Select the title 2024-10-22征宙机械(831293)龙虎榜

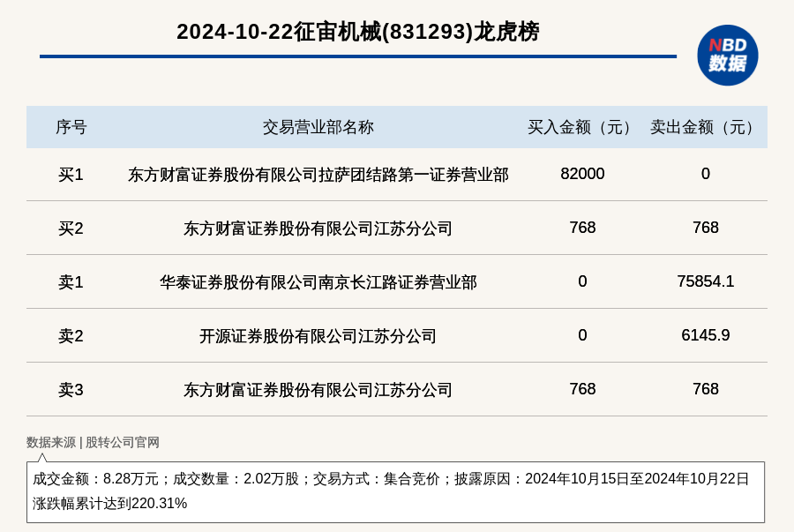(358, 32)
